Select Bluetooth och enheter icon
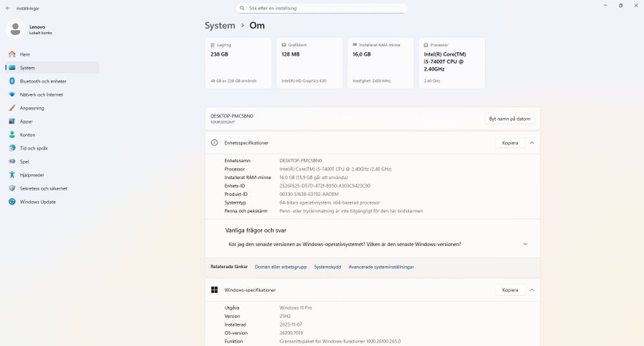 click(x=12, y=81)
